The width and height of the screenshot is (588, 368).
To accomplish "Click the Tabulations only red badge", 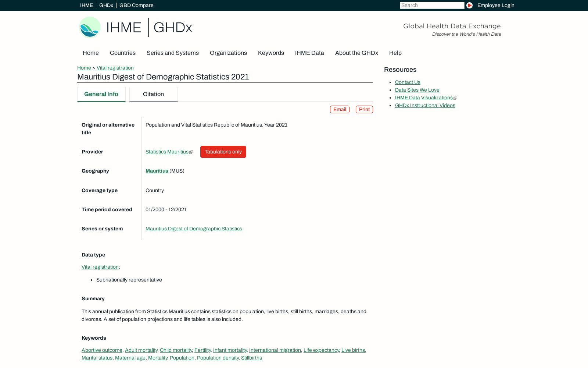I will (223, 152).
